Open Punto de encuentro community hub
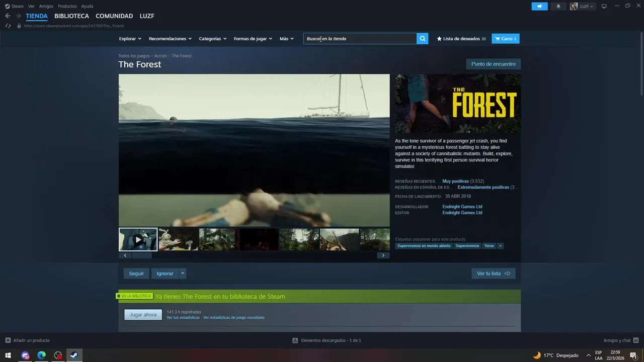 tap(494, 64)
